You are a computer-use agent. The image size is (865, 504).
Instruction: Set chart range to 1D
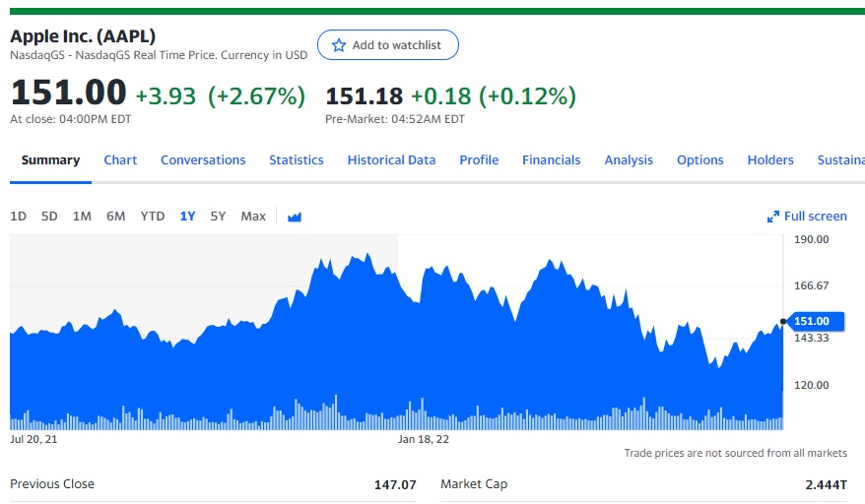tap(18, 217)
